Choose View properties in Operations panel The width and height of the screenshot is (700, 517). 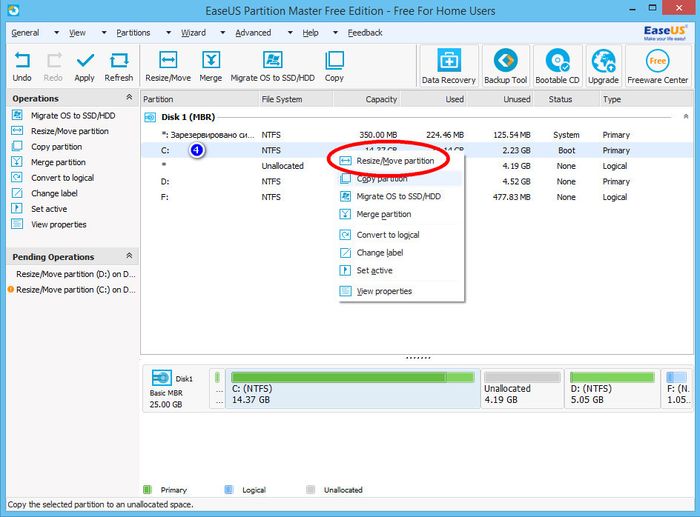click(59, 225)
